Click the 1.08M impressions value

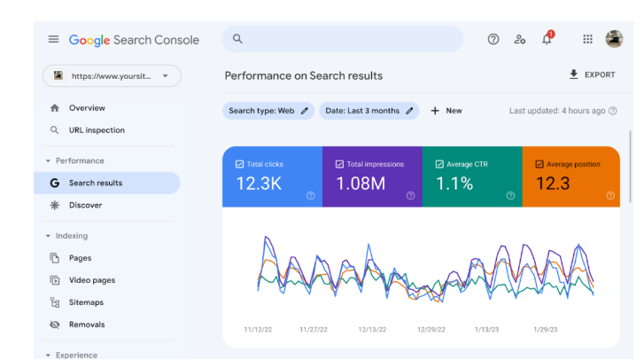tap(361, 184)
